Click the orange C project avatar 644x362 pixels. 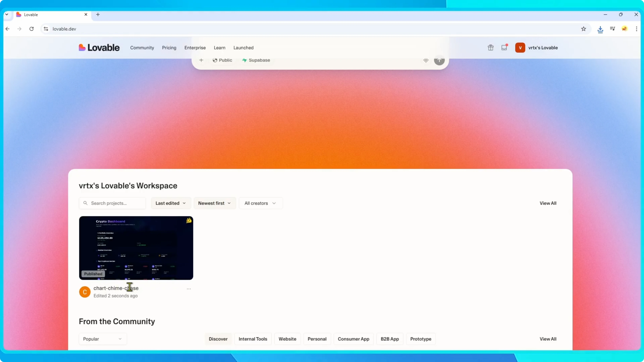(x=85, y=292)
